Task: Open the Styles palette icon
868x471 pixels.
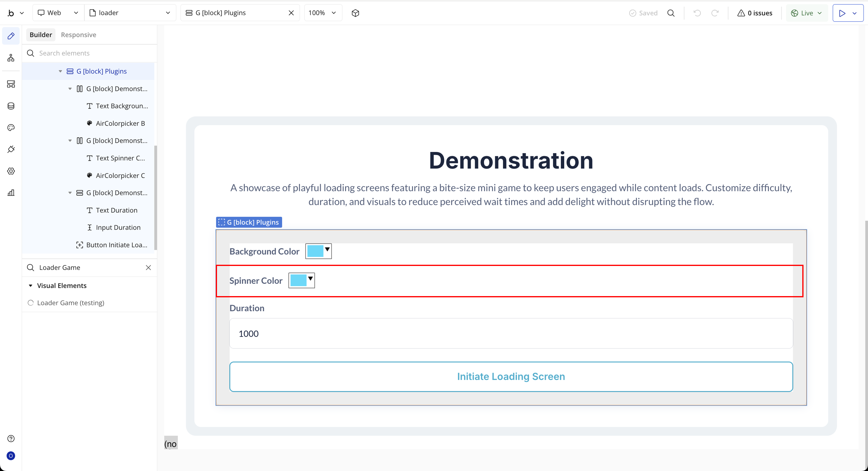Action: click(11, 128)
